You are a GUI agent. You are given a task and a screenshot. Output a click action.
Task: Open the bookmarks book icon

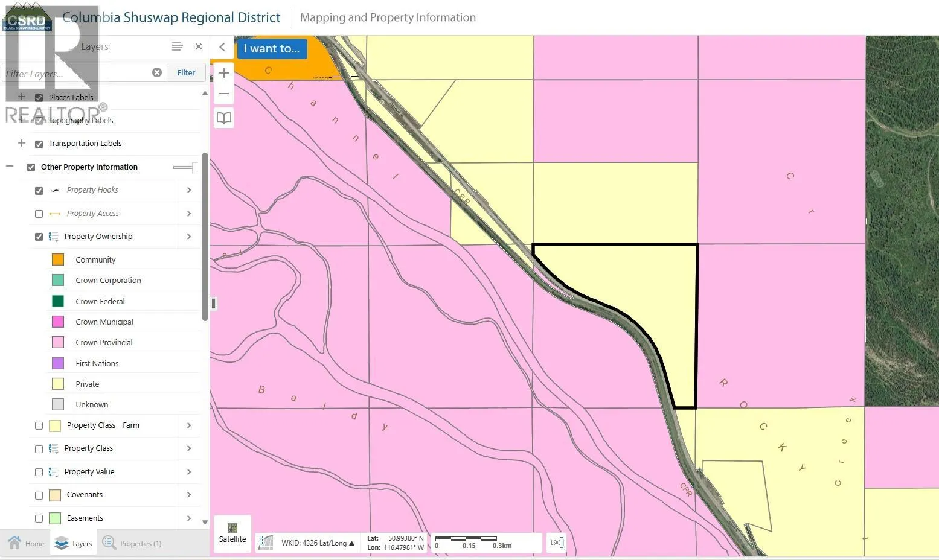tap(224, 118)
